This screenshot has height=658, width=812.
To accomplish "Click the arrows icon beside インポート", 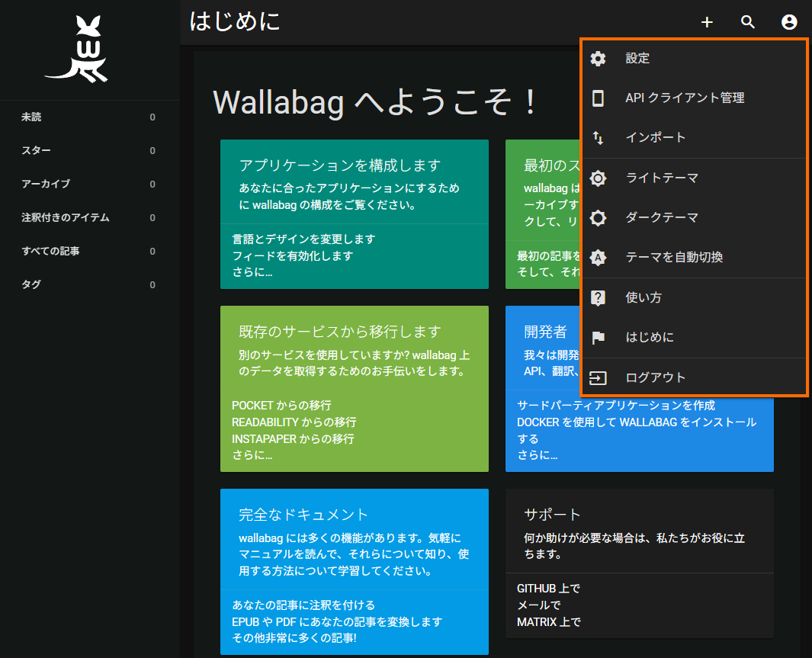I will (598, 138).
